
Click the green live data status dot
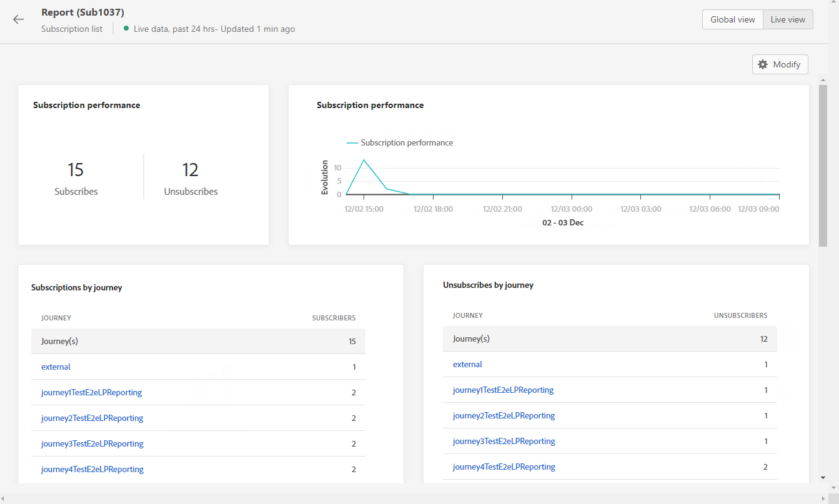(126, 29)
